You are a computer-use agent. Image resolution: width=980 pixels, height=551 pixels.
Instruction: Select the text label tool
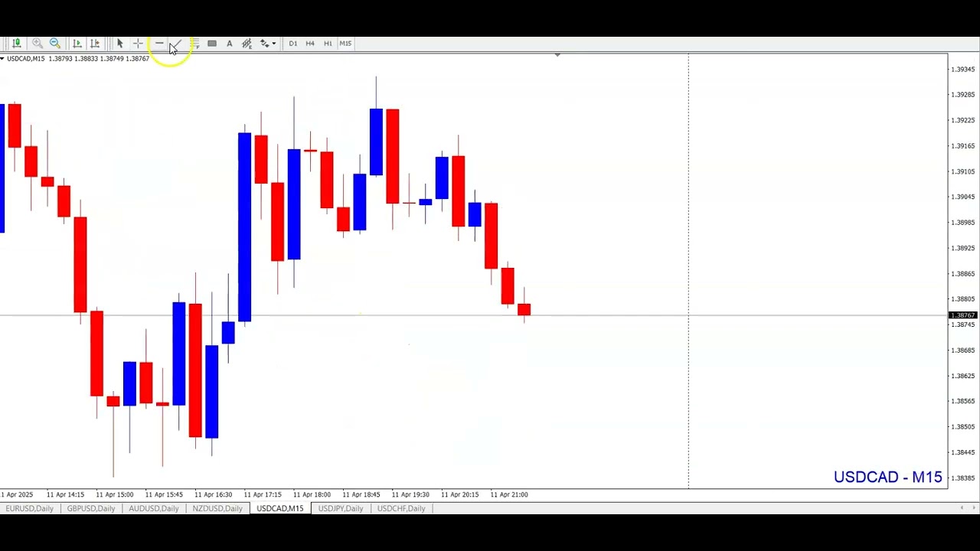(x=229, y=44)
